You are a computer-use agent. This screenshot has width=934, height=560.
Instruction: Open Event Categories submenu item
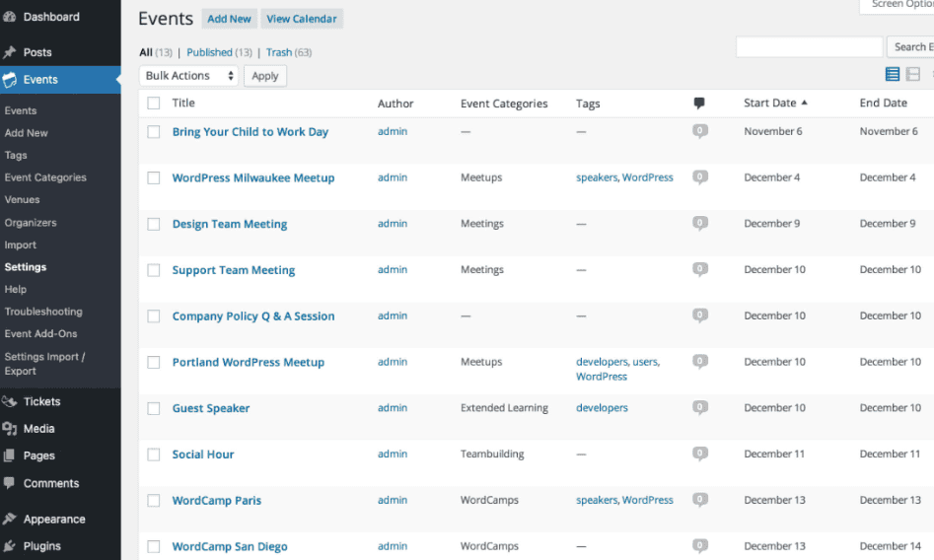(45, 177)
